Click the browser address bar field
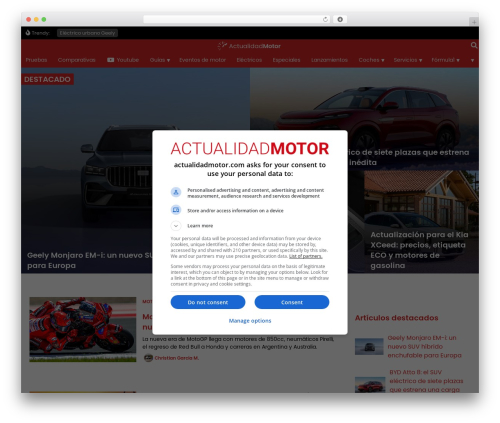Viewport: 500px width, 423px height. coord(237,19)
